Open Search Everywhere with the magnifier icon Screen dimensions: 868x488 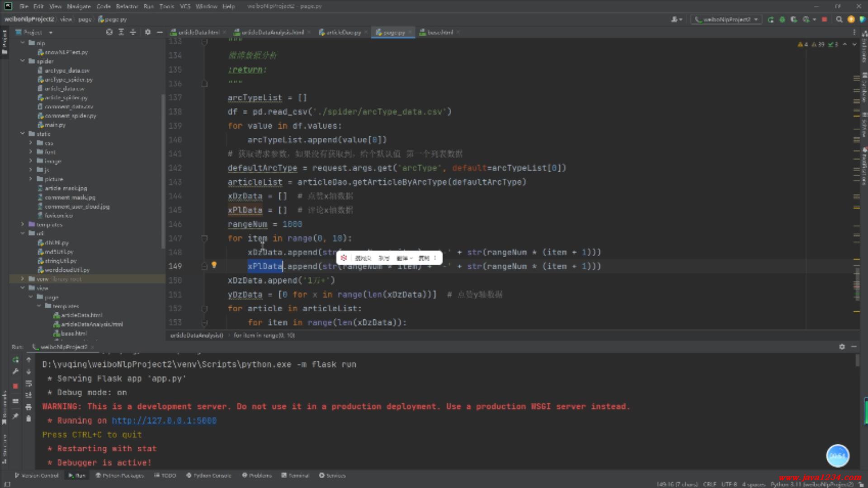pyautogui.click(x=839, y=19)
